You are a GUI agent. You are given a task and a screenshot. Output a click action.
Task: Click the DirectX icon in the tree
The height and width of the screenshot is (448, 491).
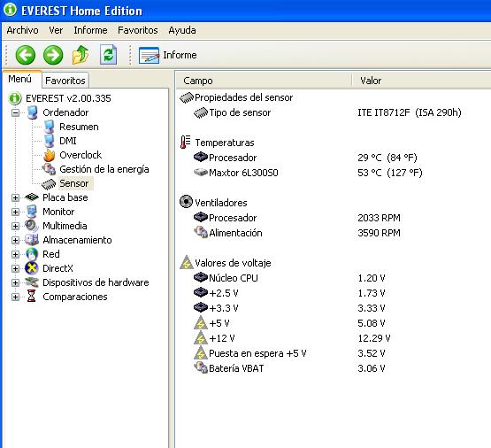point(32,268)
